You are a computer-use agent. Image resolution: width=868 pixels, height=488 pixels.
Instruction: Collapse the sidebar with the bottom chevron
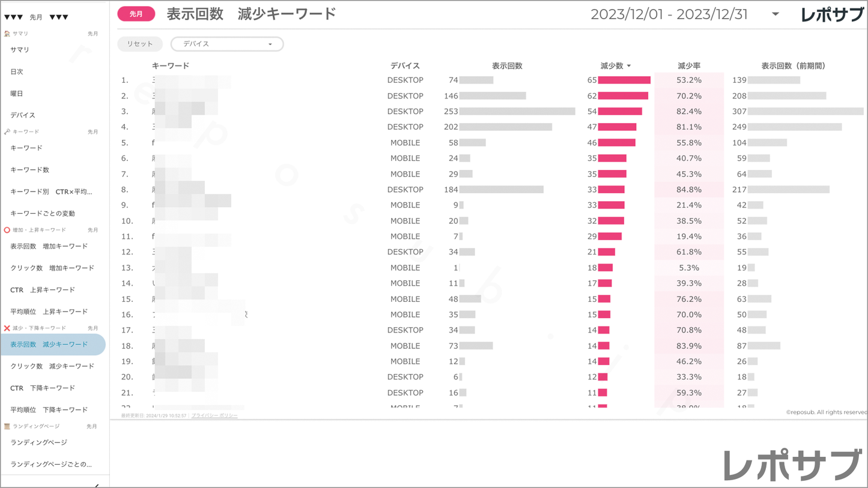[97, 484]
